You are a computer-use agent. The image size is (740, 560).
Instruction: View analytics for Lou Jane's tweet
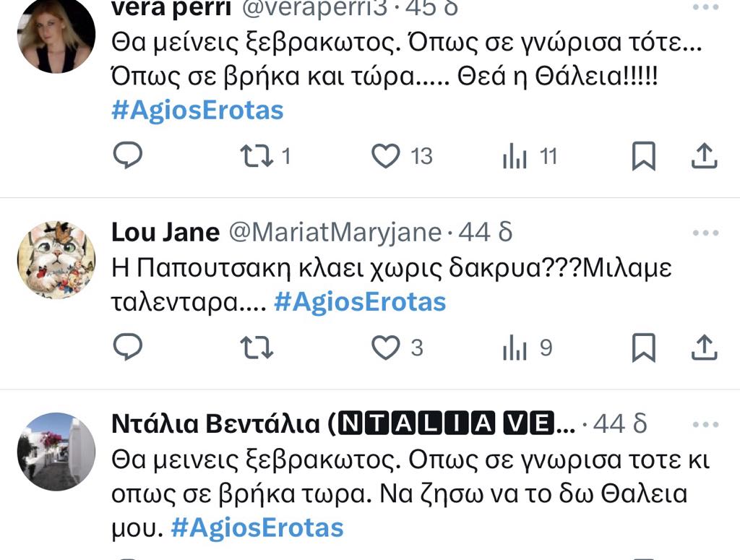(514, 348)
